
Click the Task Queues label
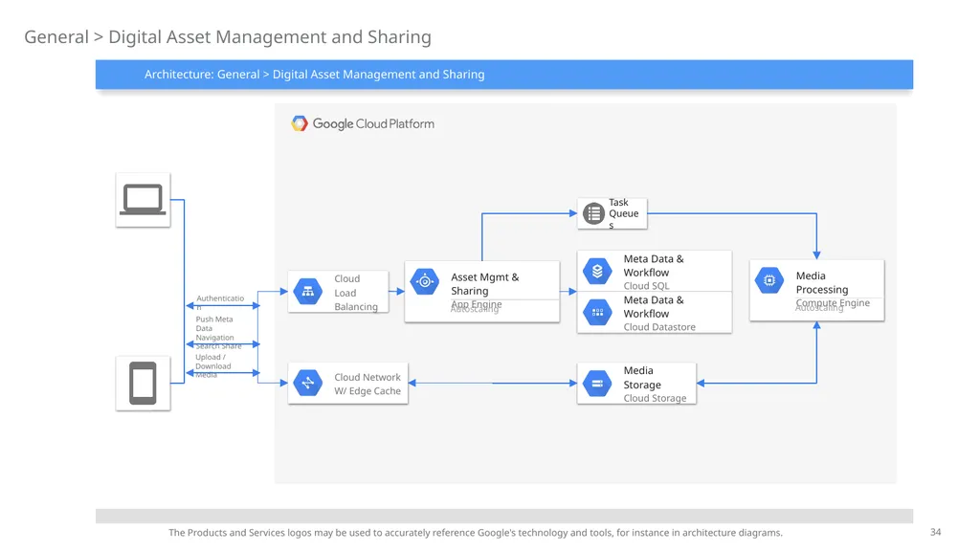point(624,213)
